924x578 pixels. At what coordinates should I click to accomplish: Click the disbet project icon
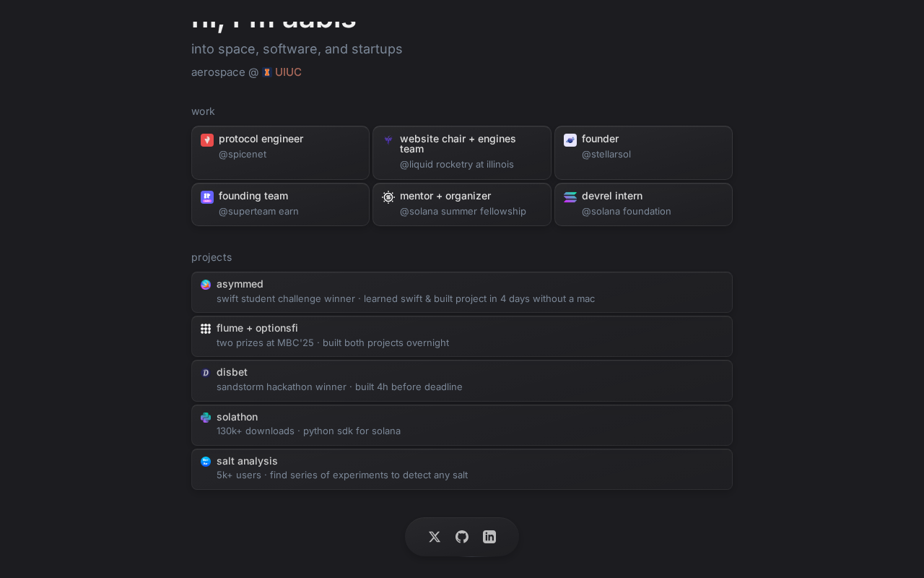click(206, 373)
